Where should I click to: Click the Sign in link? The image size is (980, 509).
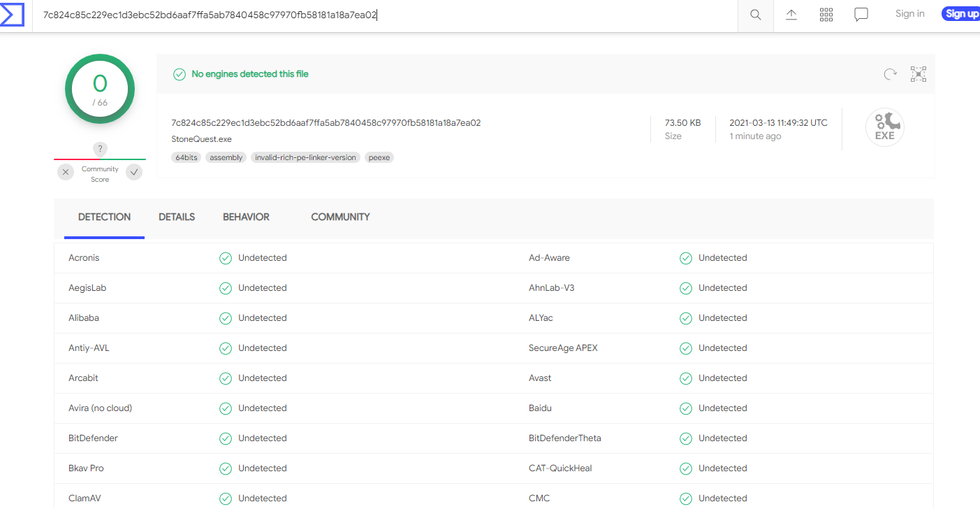(x=909, y=14)
